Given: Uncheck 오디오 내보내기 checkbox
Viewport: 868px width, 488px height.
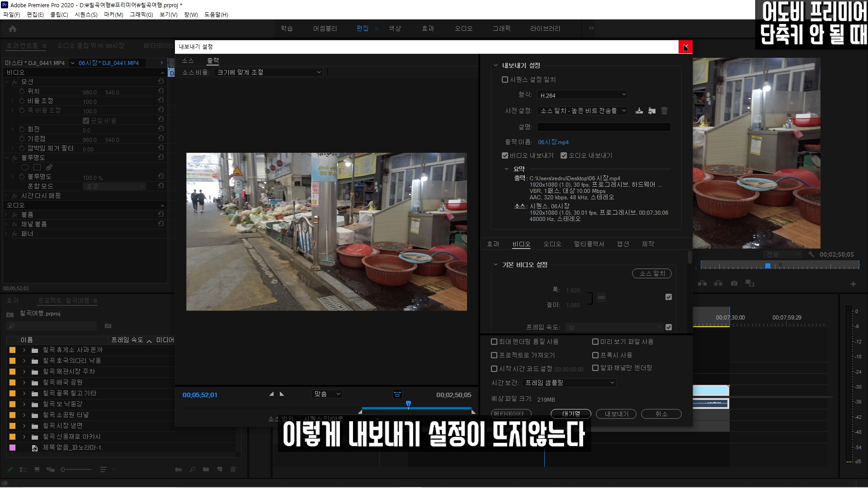Looking at the screenshot, I should 564,155.
